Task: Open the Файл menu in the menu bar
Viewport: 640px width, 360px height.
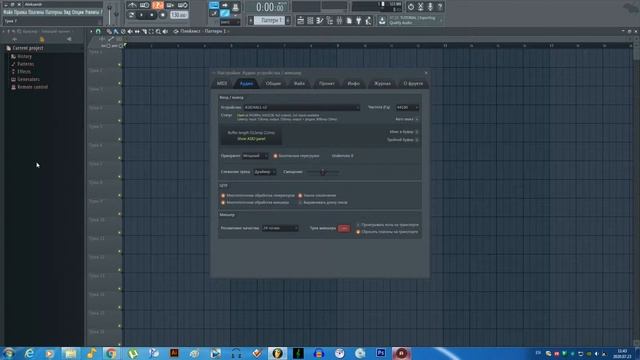Action: pyautogui.click(x=9, y=12)
